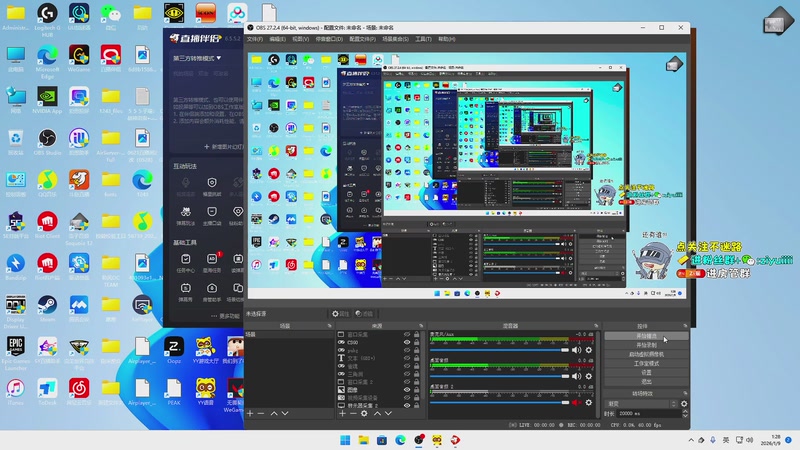Open iTunes desktop shortcut
This screenshot has height=450, width=800.
point(16,392)
